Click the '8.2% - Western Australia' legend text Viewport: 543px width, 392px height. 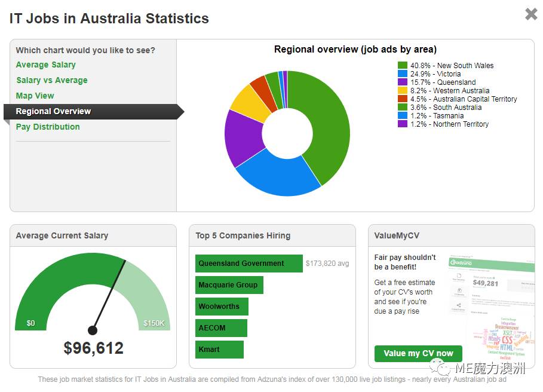pyautogui.click(x=450, y=90)
